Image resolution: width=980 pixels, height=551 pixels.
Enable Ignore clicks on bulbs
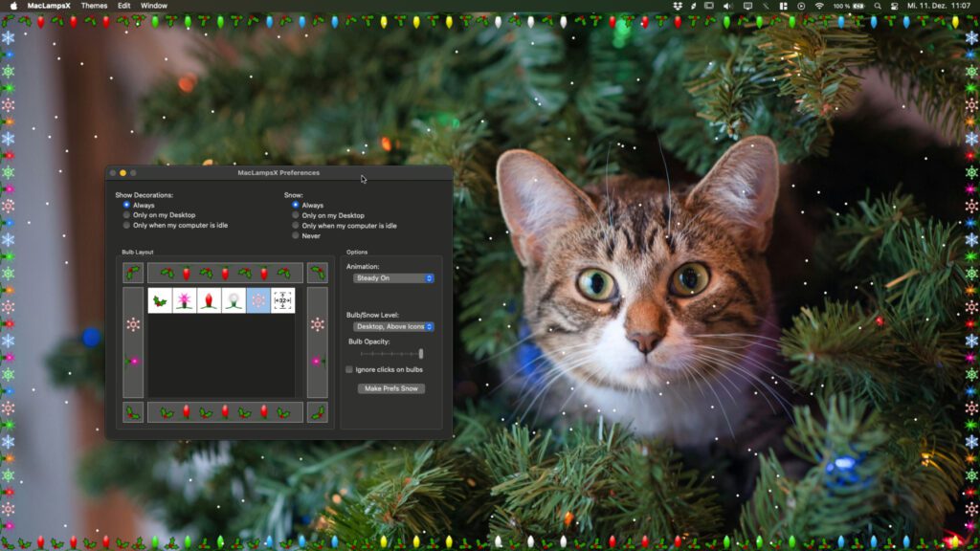click(349, 368)
